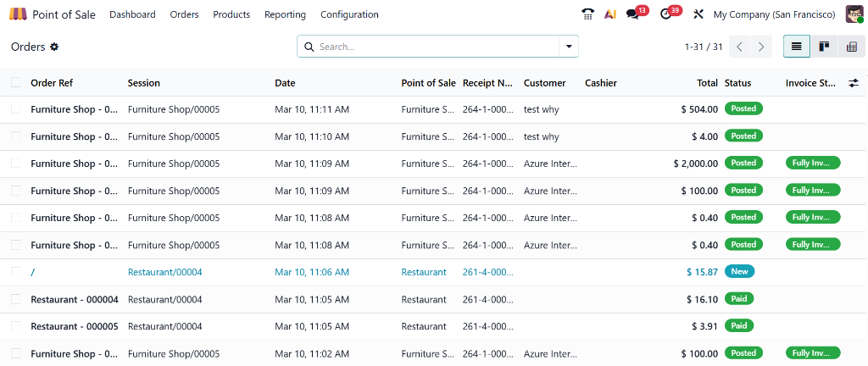Switch to the kanban view
Screen dimensions: 868x366
pyautogui.click(x=823, y=47)
